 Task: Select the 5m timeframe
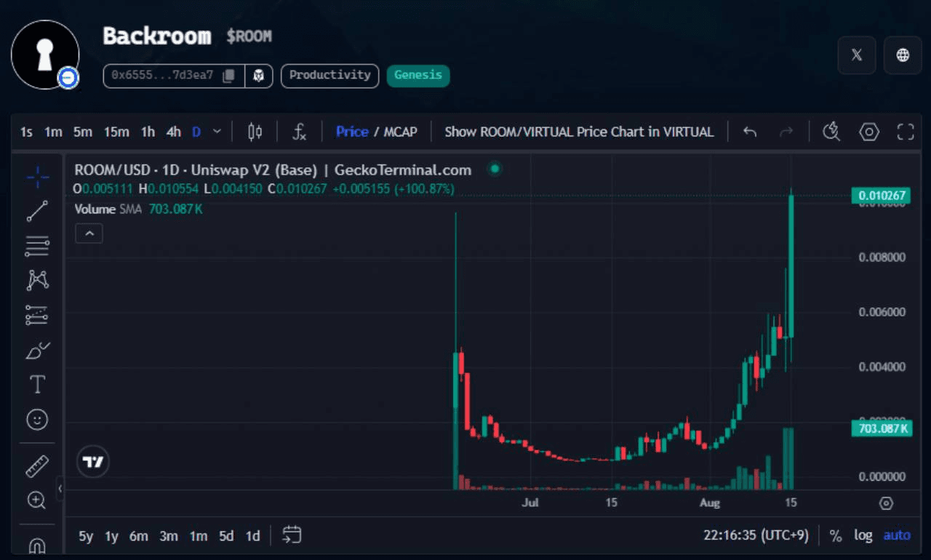coord(82,132)
